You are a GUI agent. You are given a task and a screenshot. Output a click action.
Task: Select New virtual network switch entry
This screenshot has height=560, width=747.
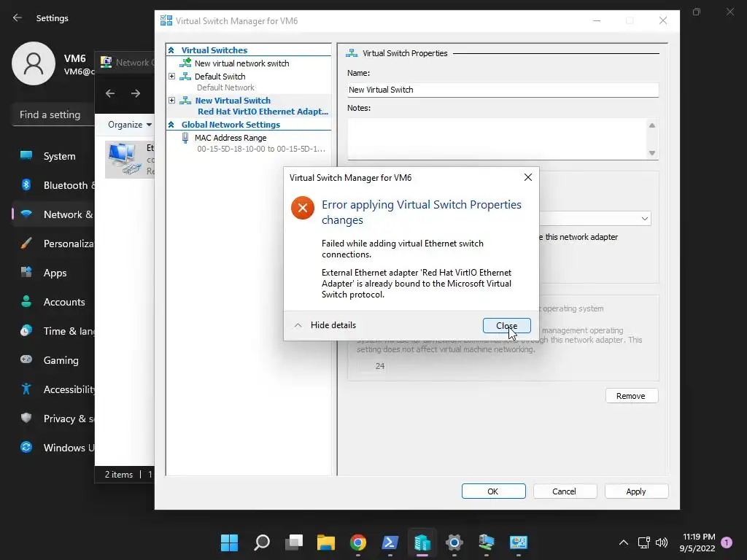click(x=241, y=63)
